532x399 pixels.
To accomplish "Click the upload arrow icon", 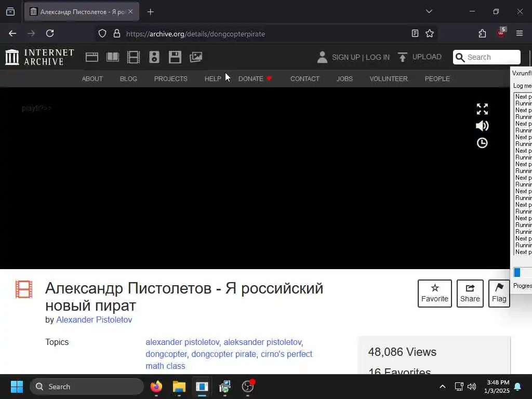I will [403, 57].
